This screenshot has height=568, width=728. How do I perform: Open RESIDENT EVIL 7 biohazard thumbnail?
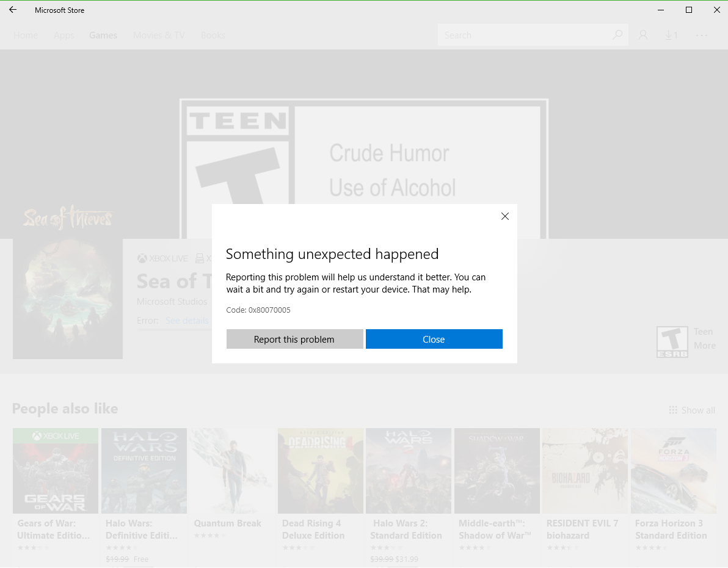click(x=585, y=471)
